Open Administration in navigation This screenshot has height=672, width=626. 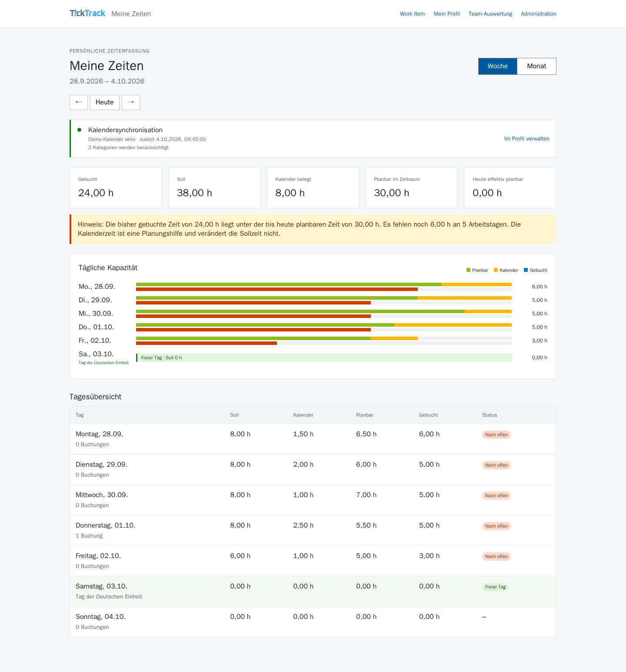point(539,14)
